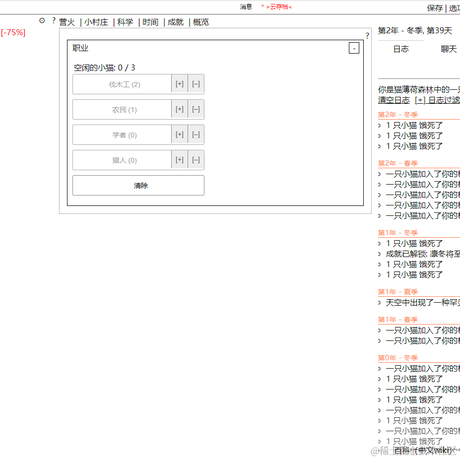Select the 学者 (0) job button
The height and width of the screenshot is (460, 460).
click(122, 135)
